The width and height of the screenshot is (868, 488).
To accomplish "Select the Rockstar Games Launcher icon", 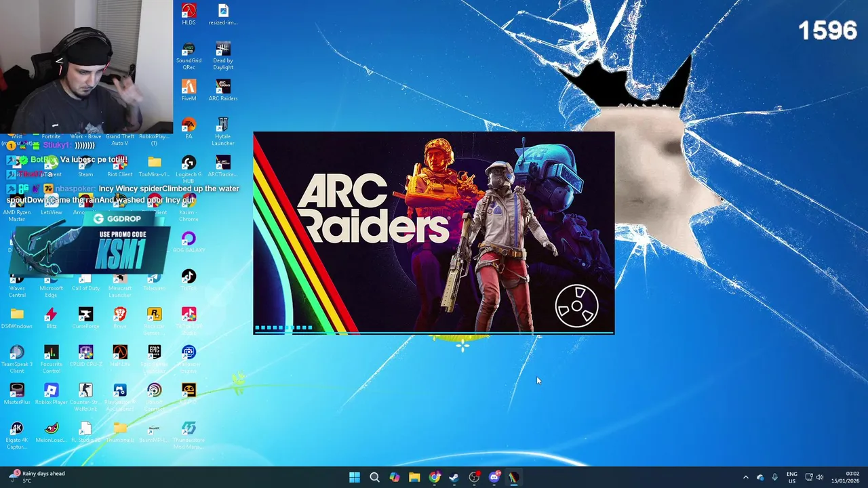I will click(x=155, y=321).
